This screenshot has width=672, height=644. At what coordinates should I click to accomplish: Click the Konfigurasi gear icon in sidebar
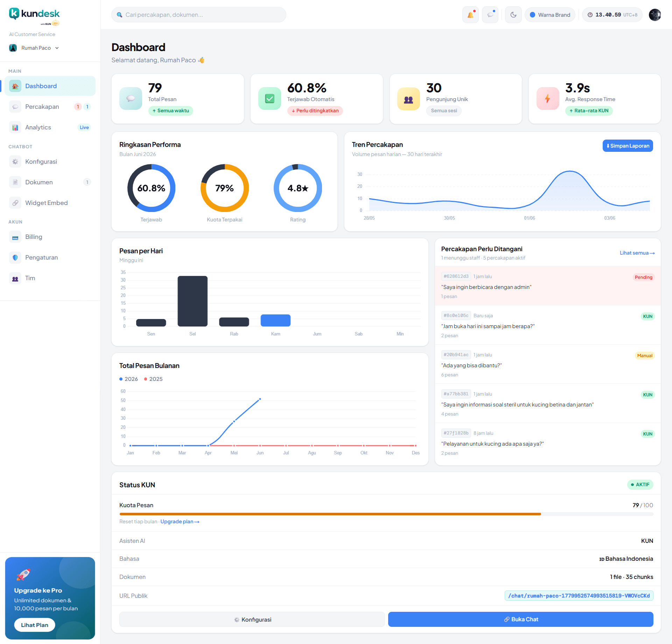point(15,162)
